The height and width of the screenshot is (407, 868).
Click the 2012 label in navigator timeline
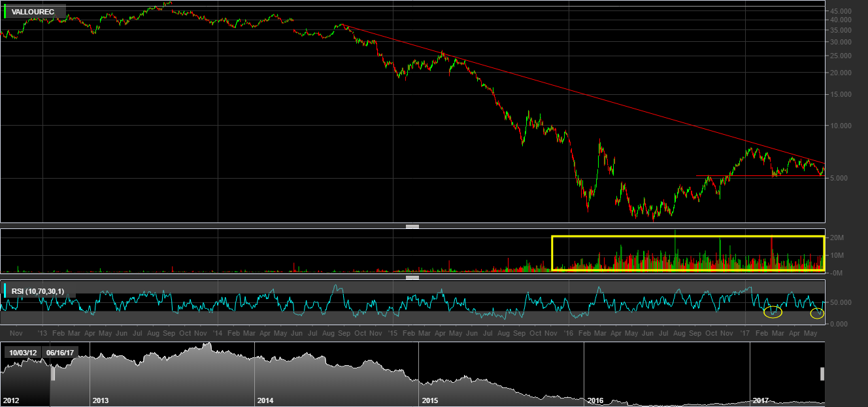[x=12, y=400]
